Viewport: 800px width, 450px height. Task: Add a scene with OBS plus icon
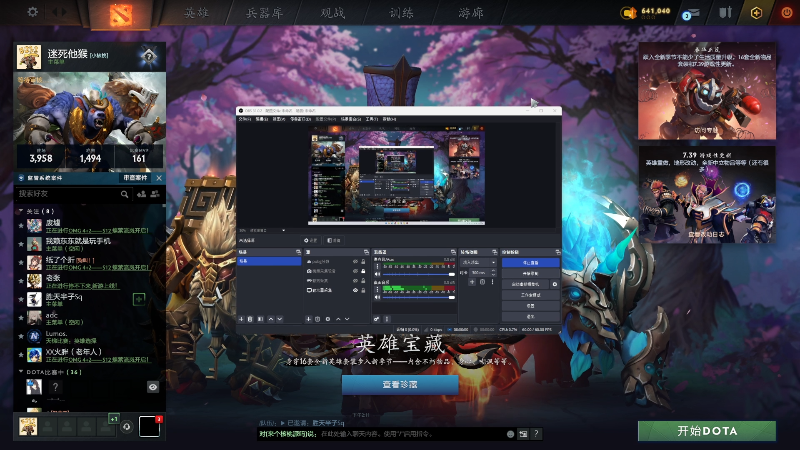[241, 319]
